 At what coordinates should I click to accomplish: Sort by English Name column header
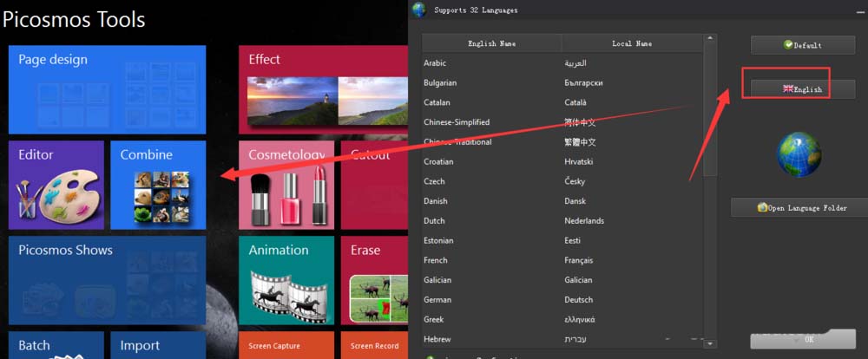(x=491, y=43)
